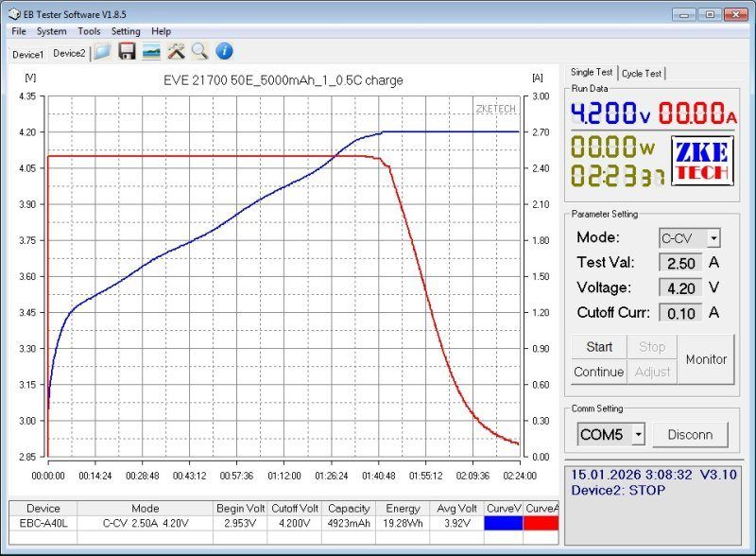Click the Disconn button
Image resolution: width=756 pixels, height=556 pixels.
coord(690,434)
